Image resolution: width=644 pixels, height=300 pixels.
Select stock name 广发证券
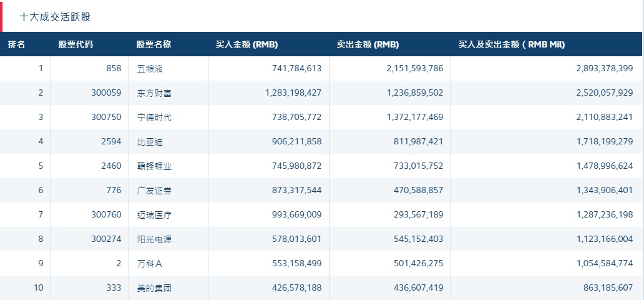click(x=154, y=190)
